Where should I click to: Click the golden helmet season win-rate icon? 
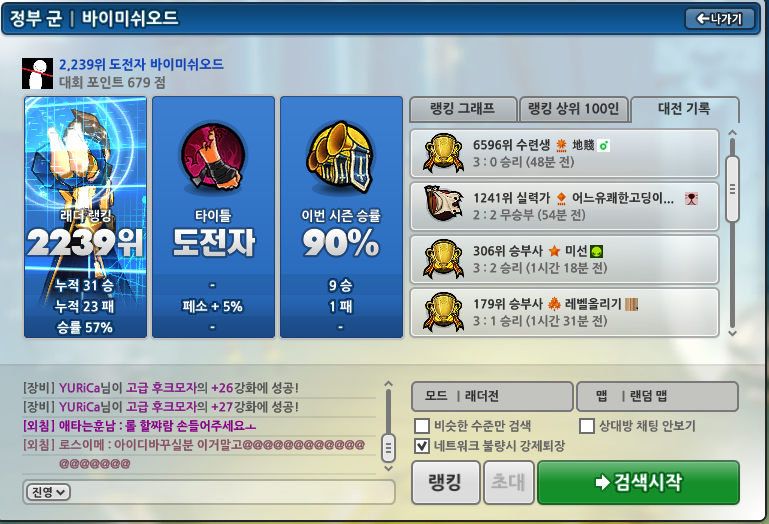tap(340, 157)
